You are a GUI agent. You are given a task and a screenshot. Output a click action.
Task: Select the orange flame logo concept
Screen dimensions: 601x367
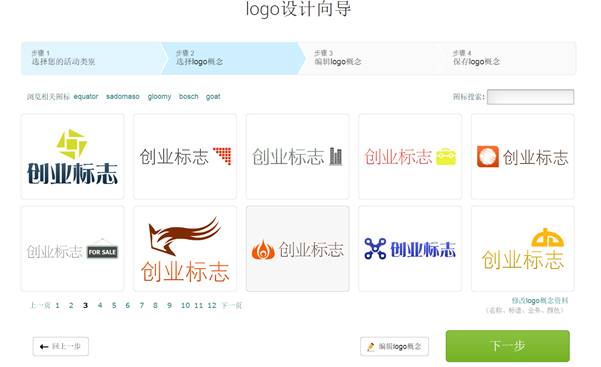[297, 249]
